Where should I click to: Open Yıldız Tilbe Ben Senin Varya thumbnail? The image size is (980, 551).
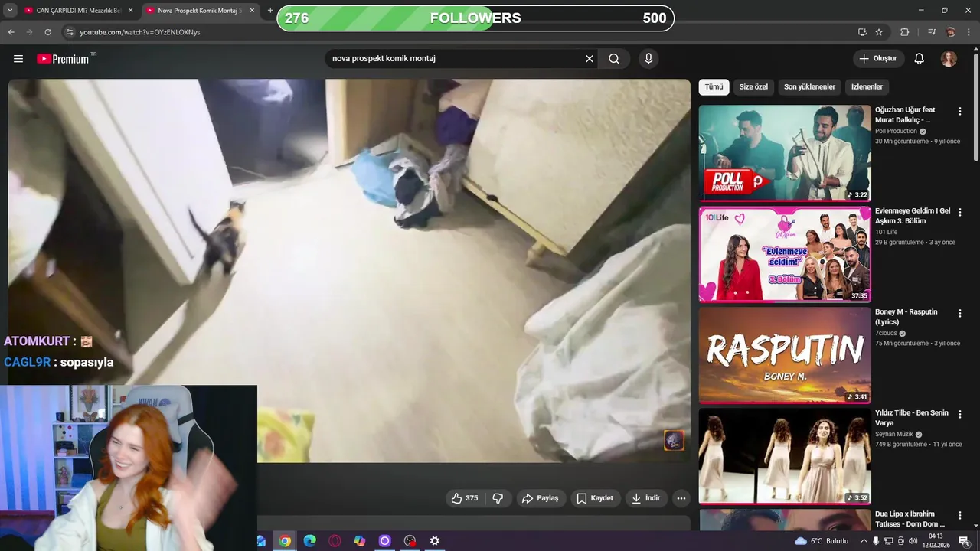click(x=785, y=456)
